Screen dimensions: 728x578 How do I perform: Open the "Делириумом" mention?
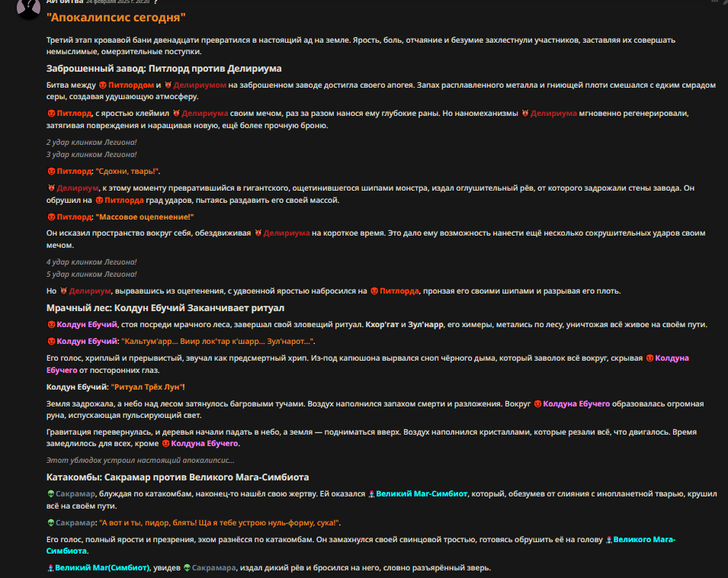200,85
